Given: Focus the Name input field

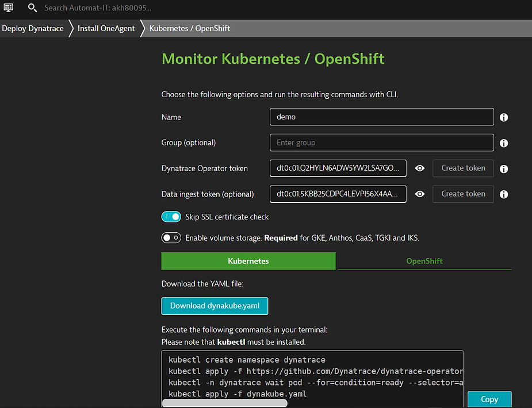Looking at the screenshot, I should point(382,117).
